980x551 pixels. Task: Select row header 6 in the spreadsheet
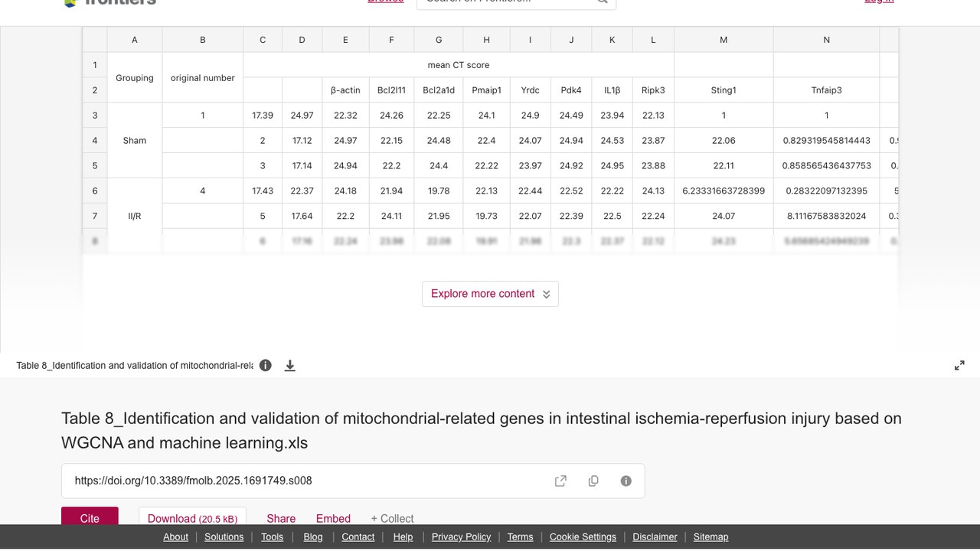95,191
